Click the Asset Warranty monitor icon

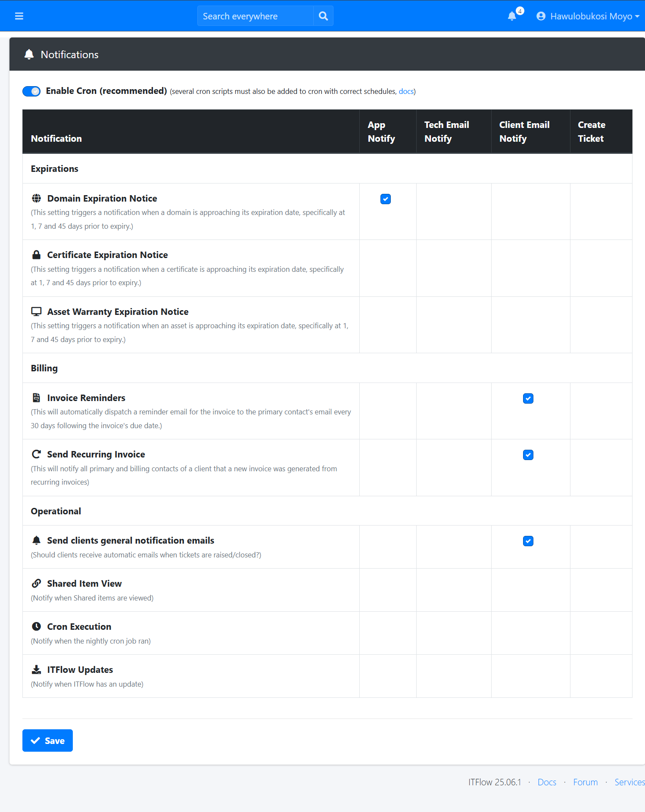click(x=37, y=311)
